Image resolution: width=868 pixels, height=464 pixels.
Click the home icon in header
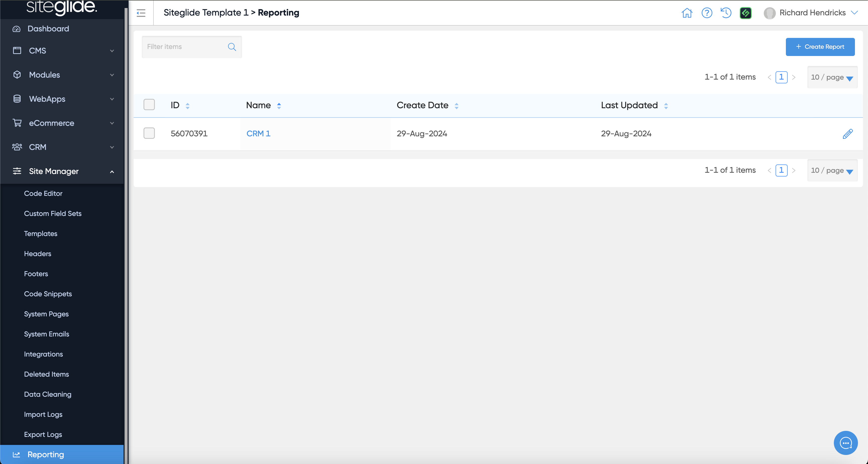tap(687, 13)
